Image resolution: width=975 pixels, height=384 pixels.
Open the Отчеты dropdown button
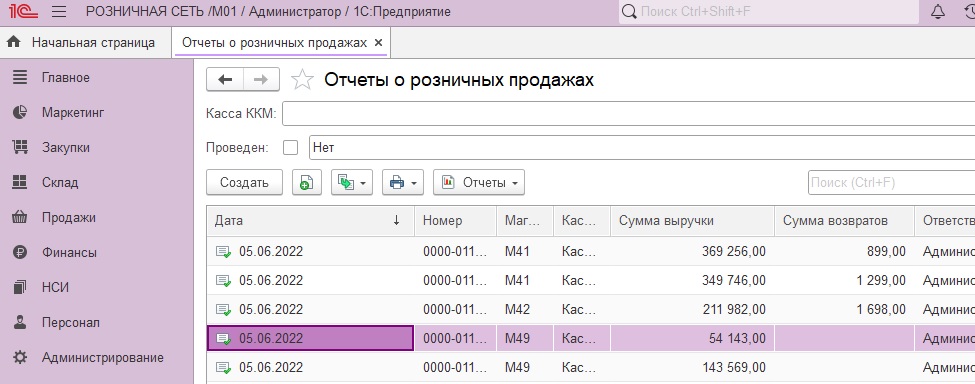[x=479, y=183]
